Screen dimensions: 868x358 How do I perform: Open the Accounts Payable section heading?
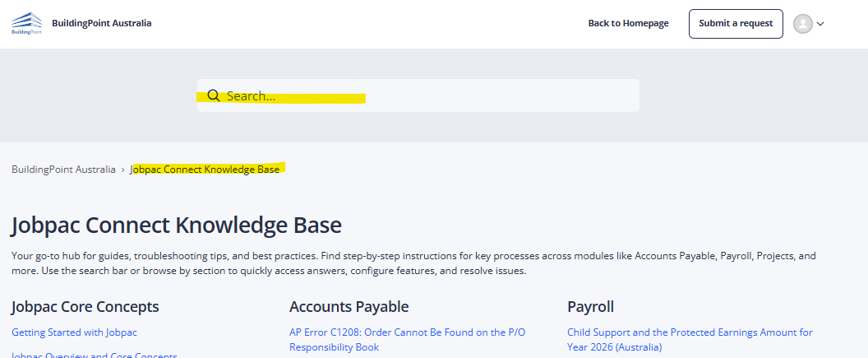[x=349, y=307]
